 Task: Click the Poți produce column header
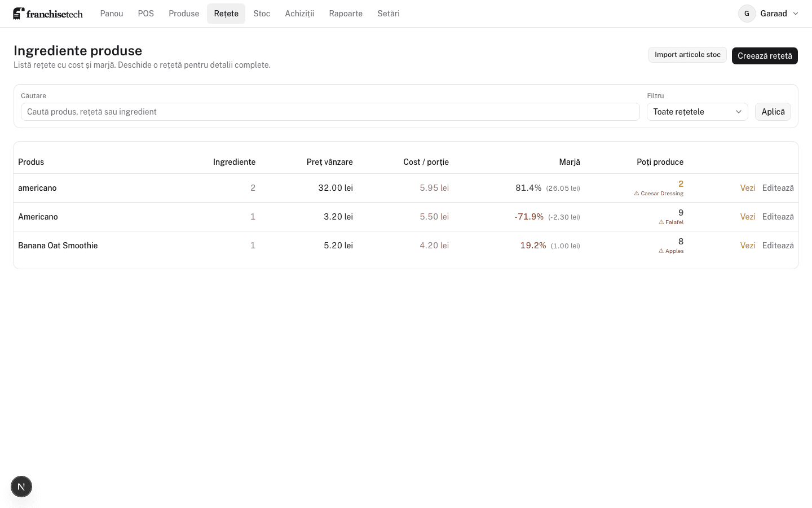click(660, 162)
